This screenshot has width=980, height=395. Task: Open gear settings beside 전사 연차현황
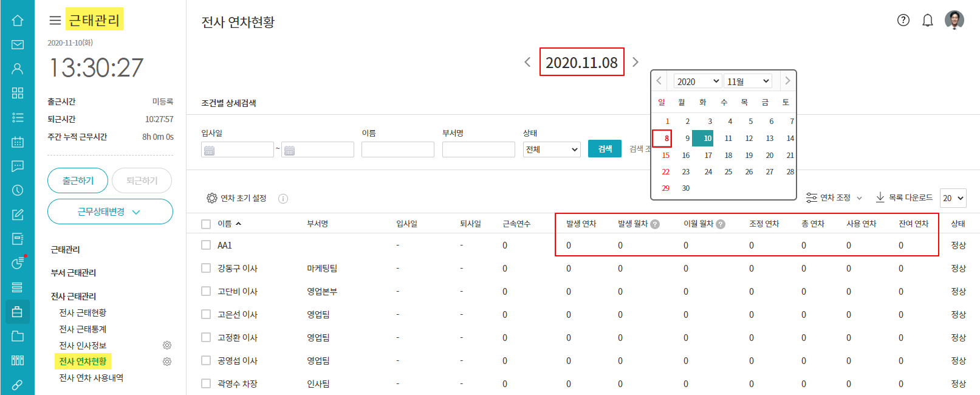click(x=167, y=362)
